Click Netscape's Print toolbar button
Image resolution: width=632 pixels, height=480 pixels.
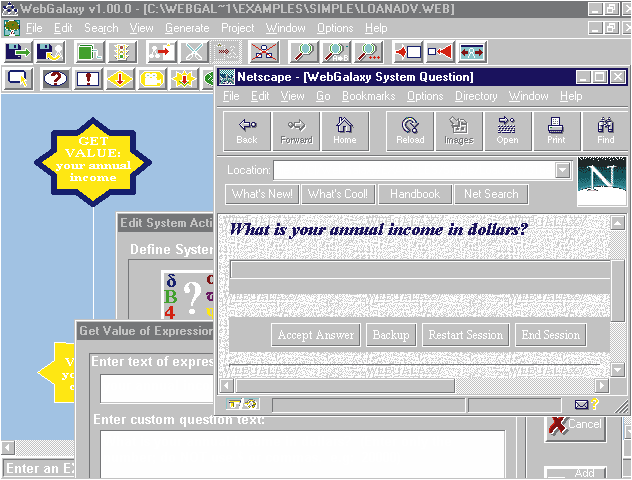[555, 131]
